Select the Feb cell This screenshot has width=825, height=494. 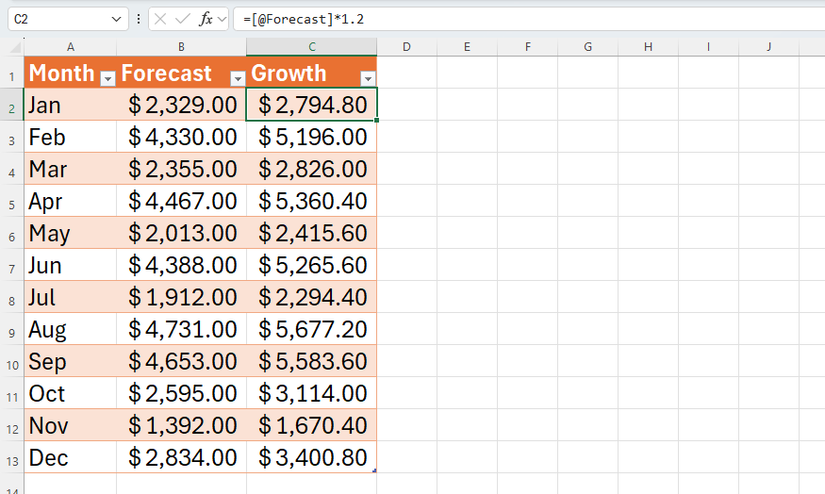pyautogui.click(x=71, y=137)
